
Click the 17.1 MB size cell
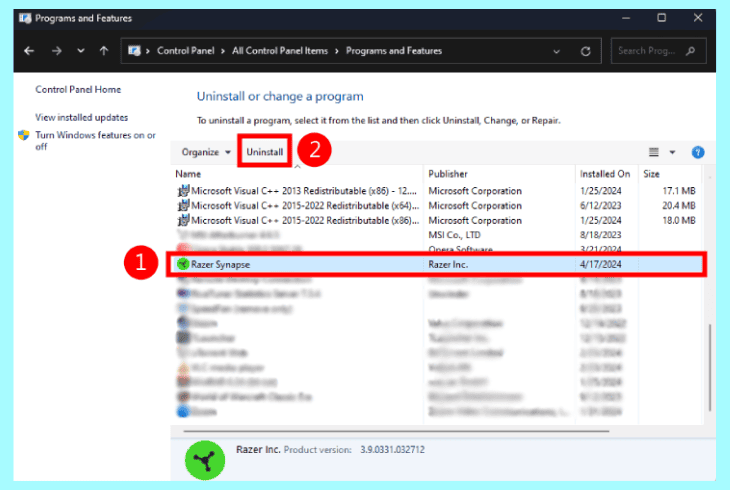coord(679,191)
